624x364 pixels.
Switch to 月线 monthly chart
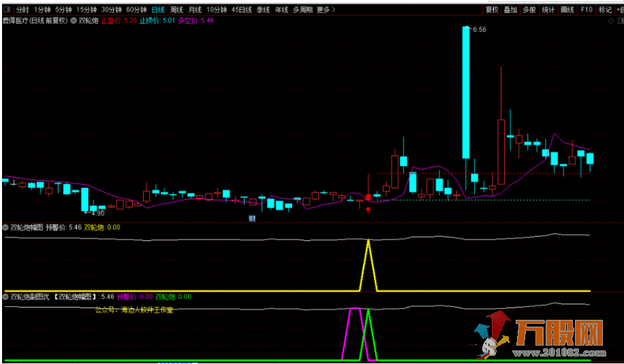pyautogui.click(x=195, y=10)
